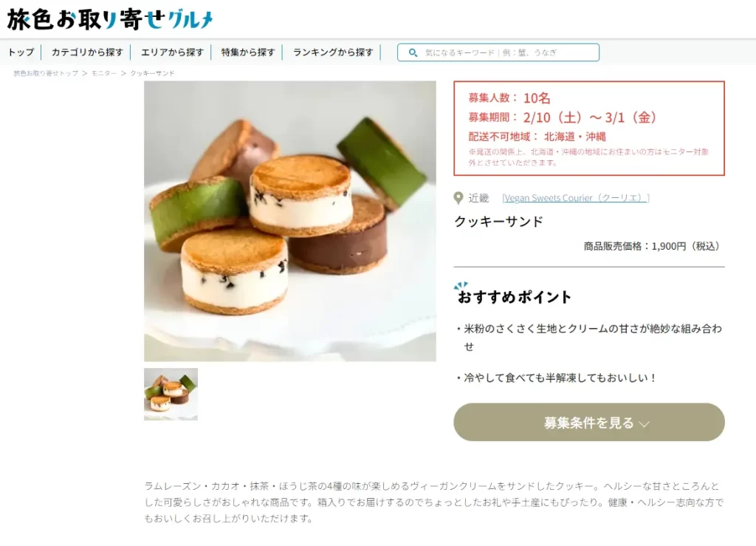Image resolution: width=756 pixels, height=546 pixels.
Task: Click the large cookie sandwich product photo
Action: pyautogui.click(x=289, y=221)
